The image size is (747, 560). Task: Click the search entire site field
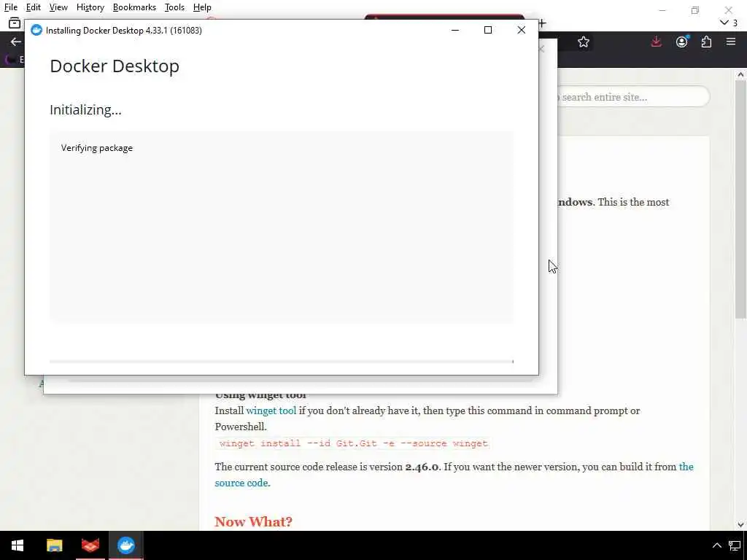tap(634, 97)
